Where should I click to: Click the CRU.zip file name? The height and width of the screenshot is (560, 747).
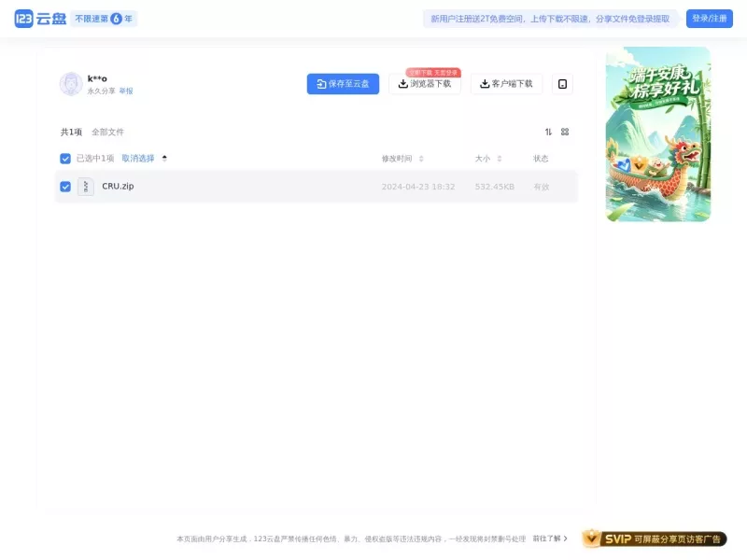pos(118,186)
